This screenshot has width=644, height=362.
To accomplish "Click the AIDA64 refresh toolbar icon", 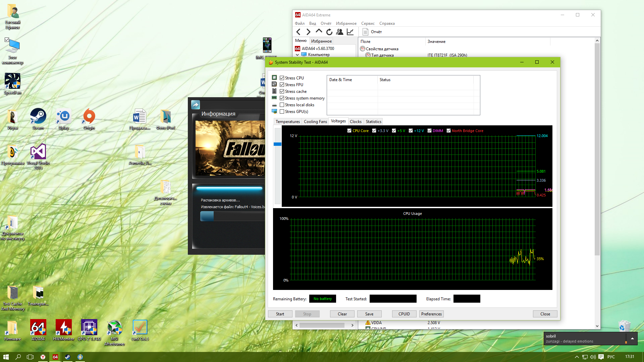I will [329, 32].
